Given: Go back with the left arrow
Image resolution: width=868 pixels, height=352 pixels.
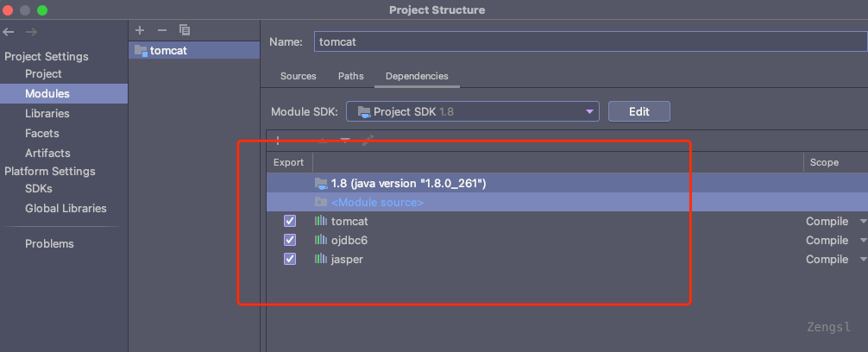Looking at the screenshot, I should pyautogui.click(x=9, y=32).
